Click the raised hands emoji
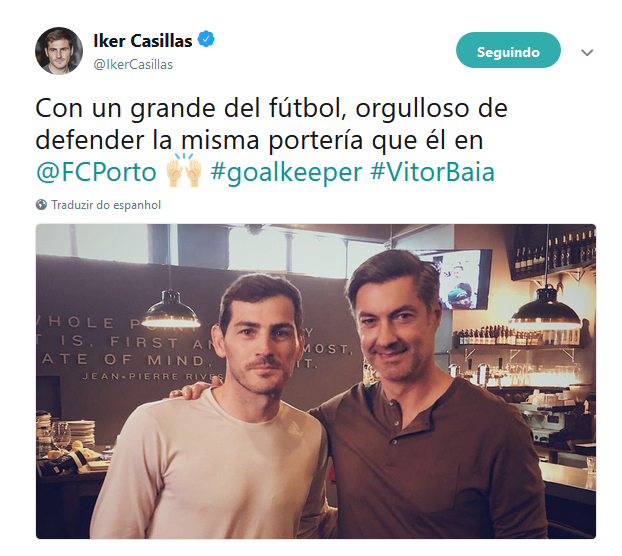 pos(184,171)
